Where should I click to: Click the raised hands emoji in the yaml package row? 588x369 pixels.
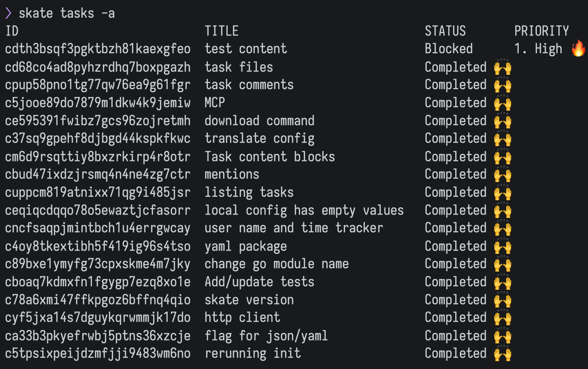pos(502,246)
